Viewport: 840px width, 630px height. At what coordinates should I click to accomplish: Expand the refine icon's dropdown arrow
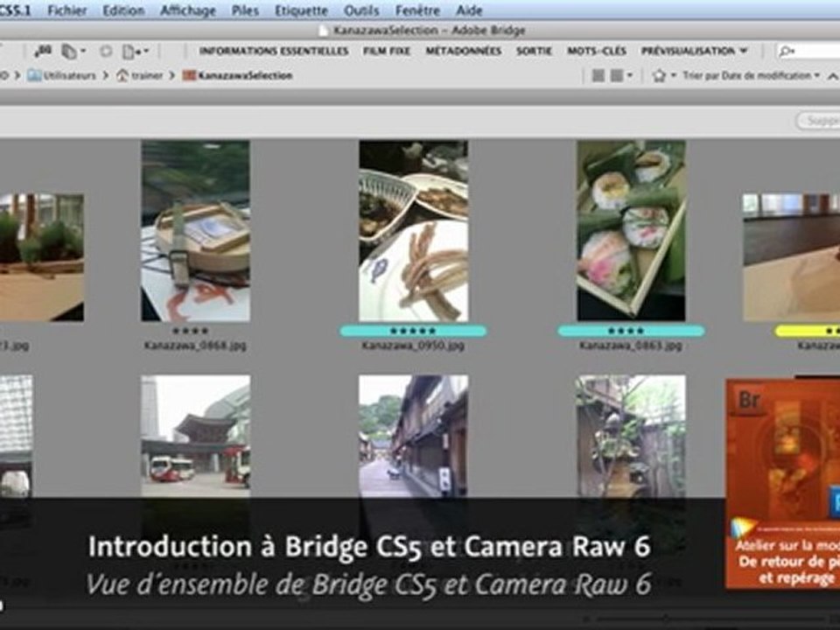(x=84, y=52)
